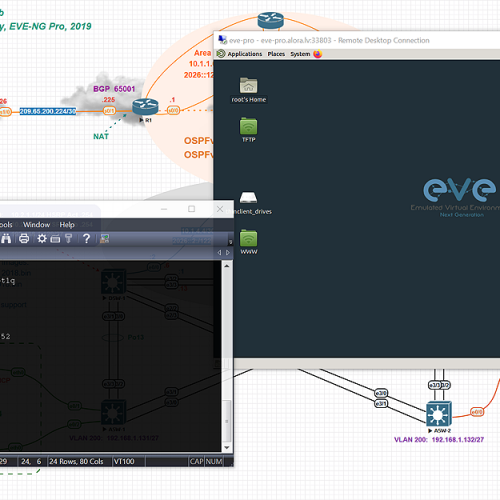Click the router node at top of topology
The height and width of the screenshot is (500, 500).
[x=271, y=21]
